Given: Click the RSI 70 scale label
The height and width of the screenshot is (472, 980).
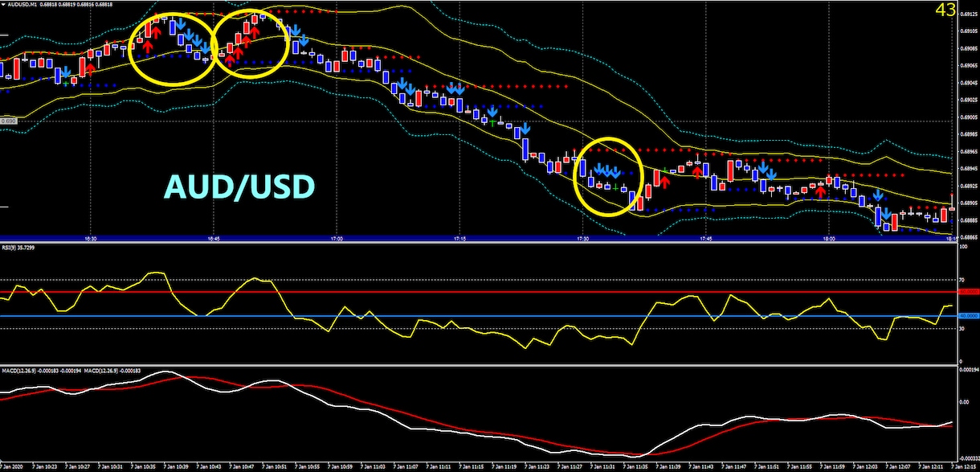Looking at the screenshot, I should [x=962, y=280].
